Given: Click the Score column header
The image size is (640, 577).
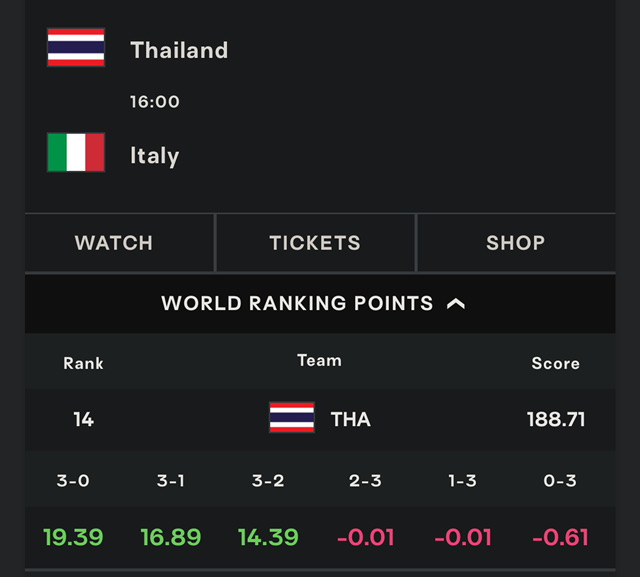Looking at the screenshot, I should [556, 363].
